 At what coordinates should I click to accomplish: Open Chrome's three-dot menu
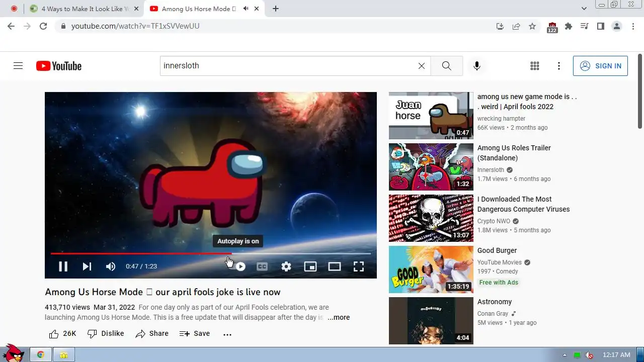point(633,26)
